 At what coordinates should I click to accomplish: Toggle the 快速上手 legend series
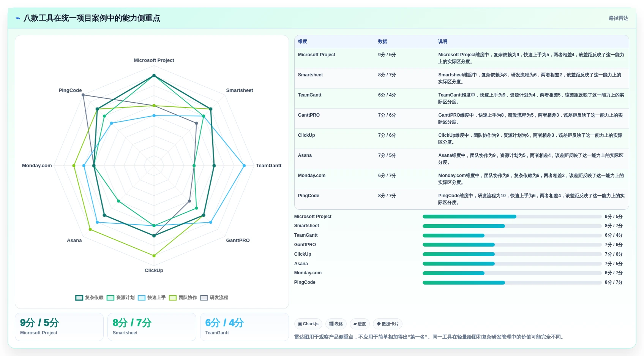point(152,297)
